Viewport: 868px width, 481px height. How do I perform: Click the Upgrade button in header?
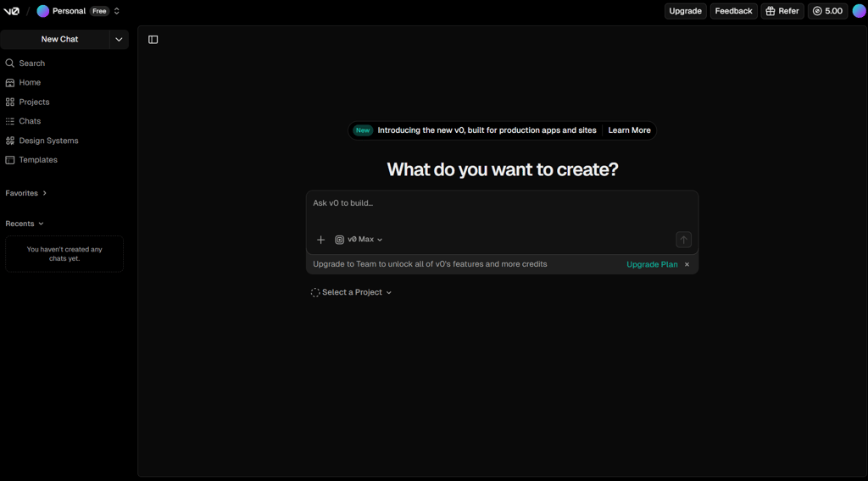[x=685, y=11]
